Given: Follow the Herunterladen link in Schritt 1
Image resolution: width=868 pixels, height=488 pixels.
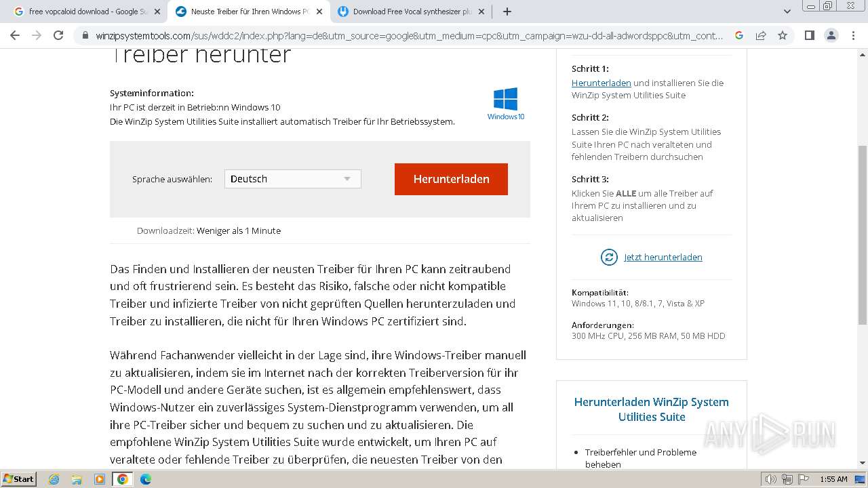Looking at the screenshot, I should point(601,83).
